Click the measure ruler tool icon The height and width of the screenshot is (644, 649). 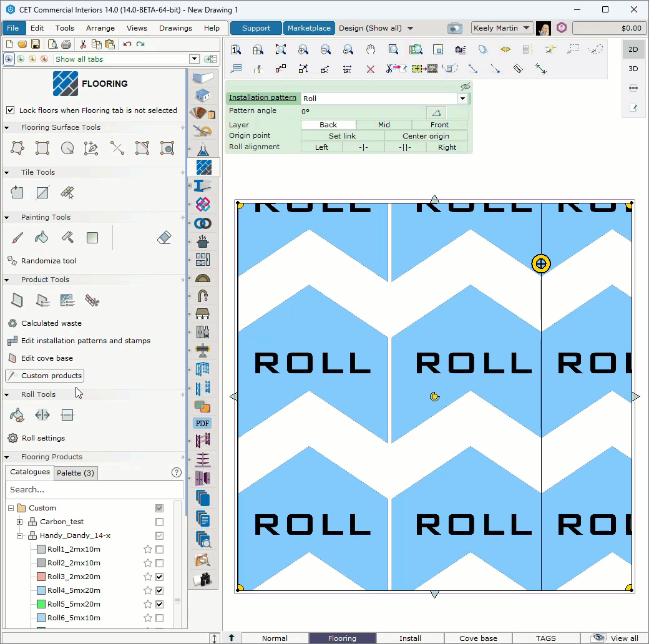[x=518, y=69]
